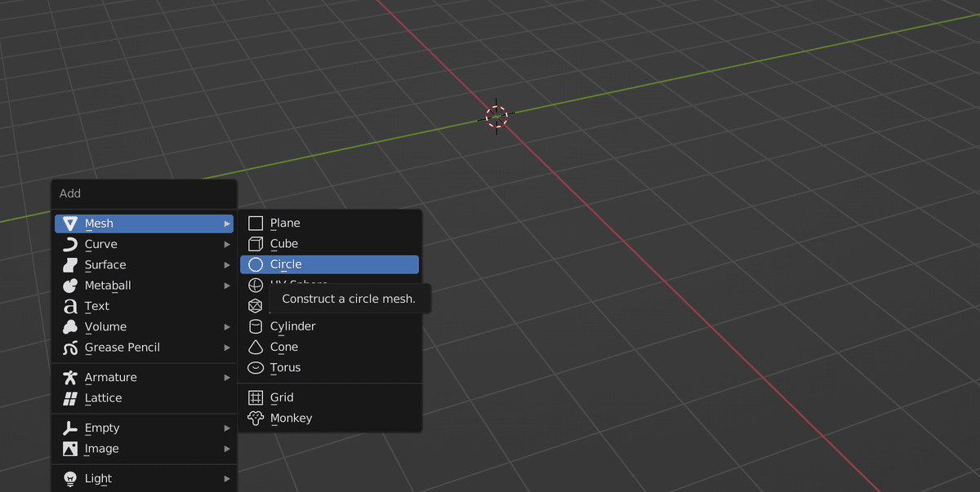The image size is (980, 492).
Task: Add a Grid mesh
Action: pos(330,398)
